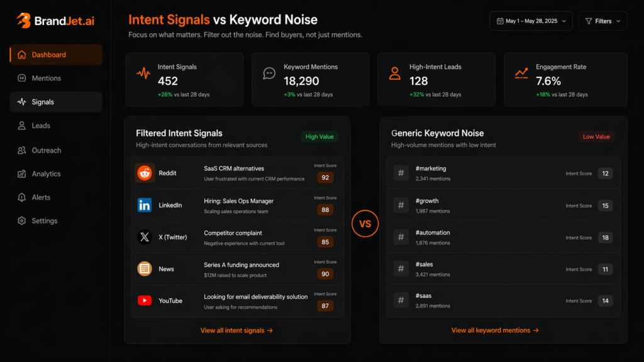
Task: Open the Dashboard menu item
Action: click(x=56, y=55)
